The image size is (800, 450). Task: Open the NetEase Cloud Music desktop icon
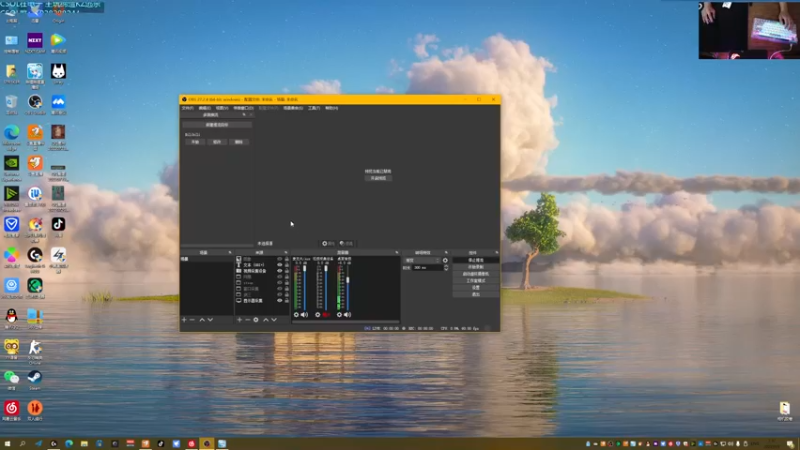(11, 410)
